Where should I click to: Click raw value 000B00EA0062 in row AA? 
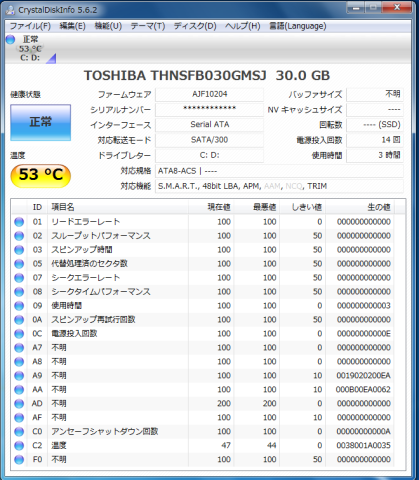point(363,390)
